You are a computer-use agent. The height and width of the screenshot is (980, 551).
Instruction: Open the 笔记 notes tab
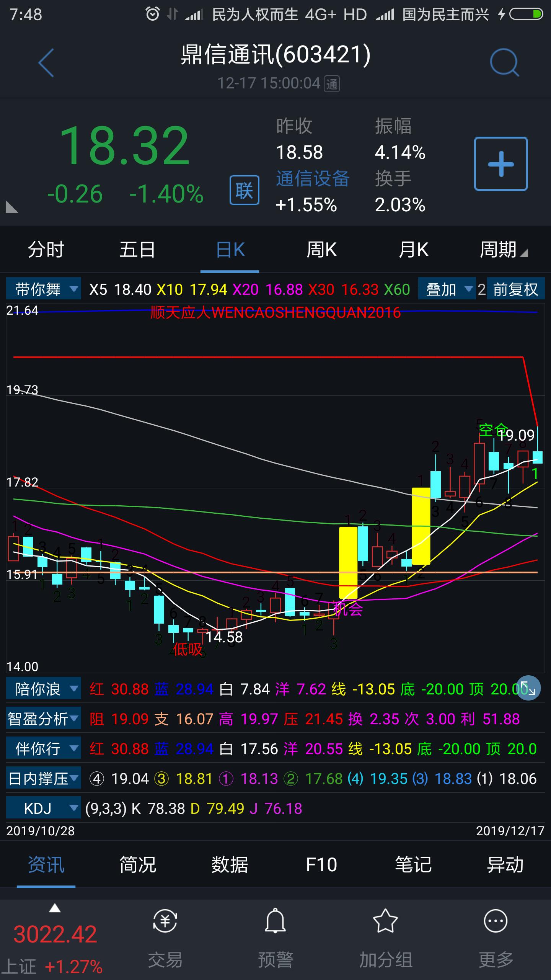[413, 864]
